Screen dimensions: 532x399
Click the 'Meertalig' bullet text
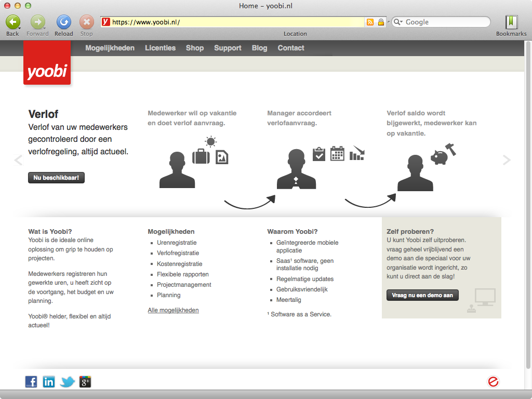[x=289, y=300]
